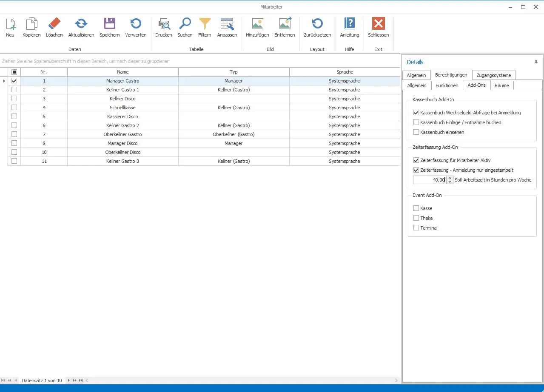Viewport: 544px width, 392px height.
Task: Sort table by the Name column header
Action: coord(122,72)
